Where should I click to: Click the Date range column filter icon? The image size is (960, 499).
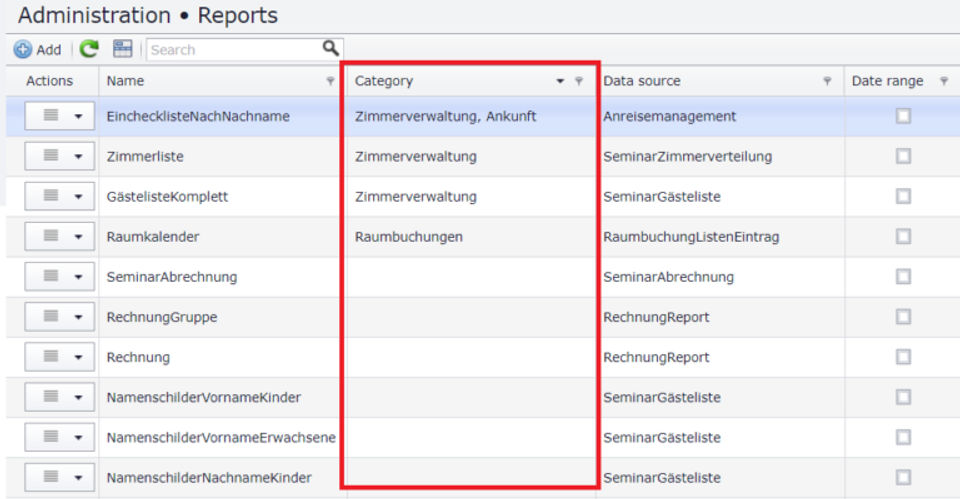click(944, 82)
